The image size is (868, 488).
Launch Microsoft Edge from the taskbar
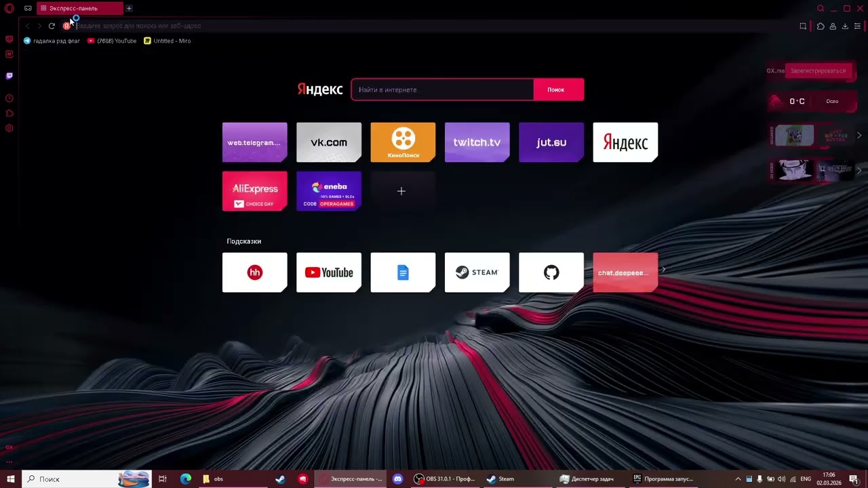click(185, 479)
